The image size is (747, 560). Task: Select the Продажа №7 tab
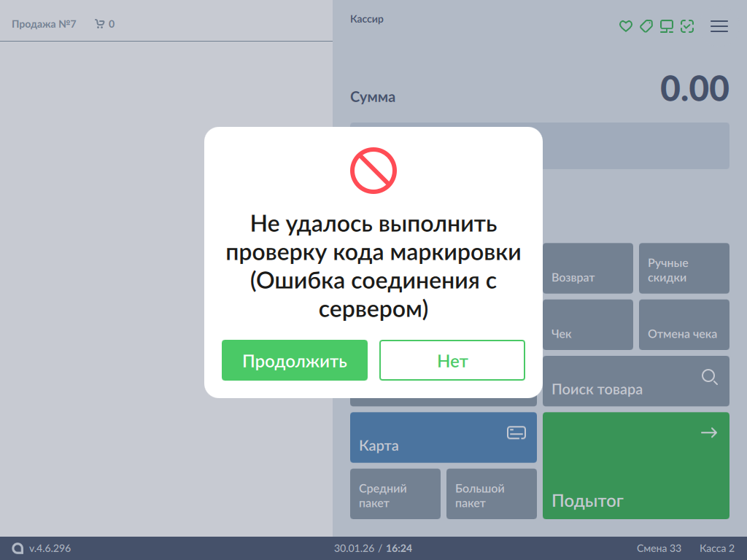(44, 24)
